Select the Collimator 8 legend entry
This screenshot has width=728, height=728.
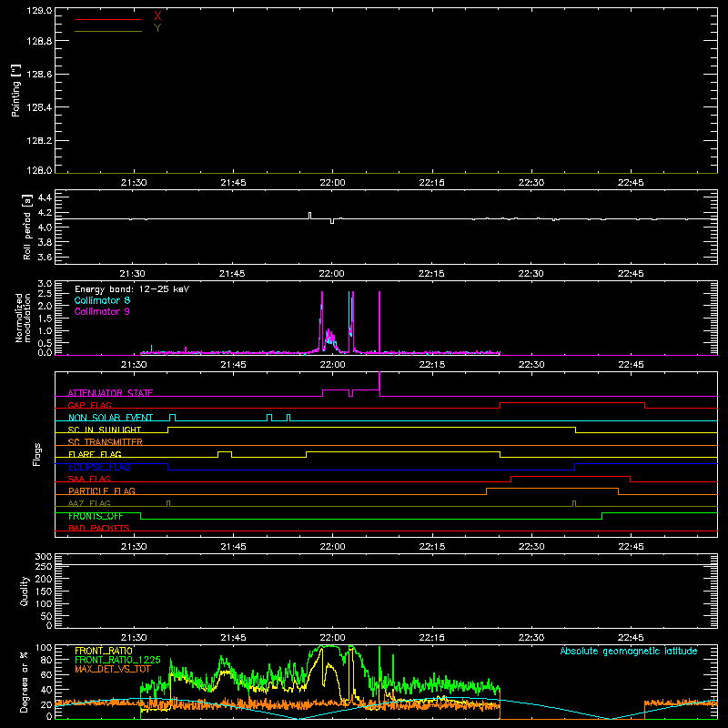(102, 300)
